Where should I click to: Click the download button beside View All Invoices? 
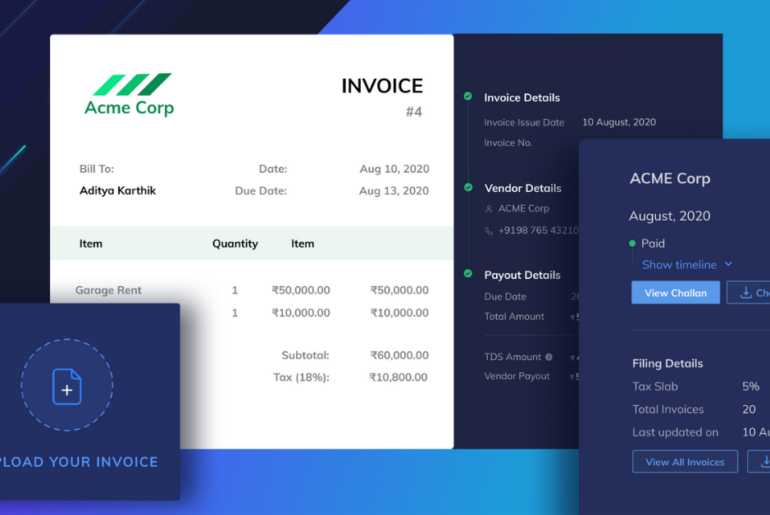tap(759, 461)
